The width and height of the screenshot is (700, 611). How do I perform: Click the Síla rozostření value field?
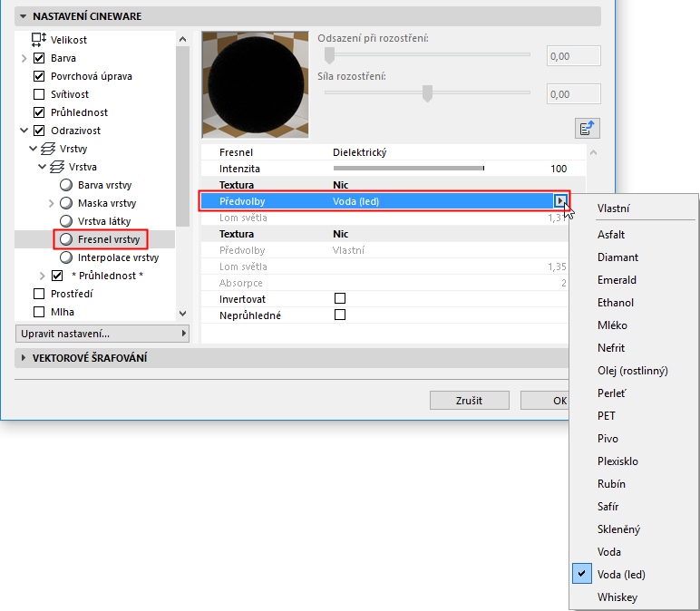[x=573, y=94]
